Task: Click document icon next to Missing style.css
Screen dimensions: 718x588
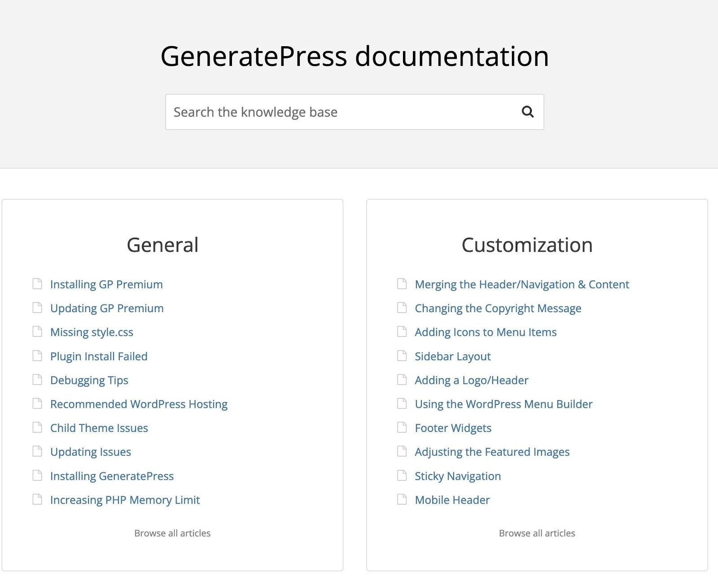Action: pos(37,332)
